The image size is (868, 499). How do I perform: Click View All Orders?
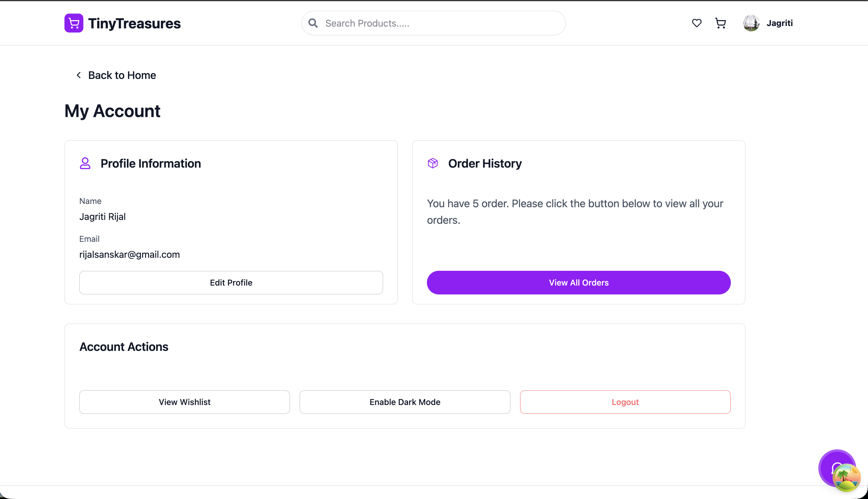tap(579, 282)
